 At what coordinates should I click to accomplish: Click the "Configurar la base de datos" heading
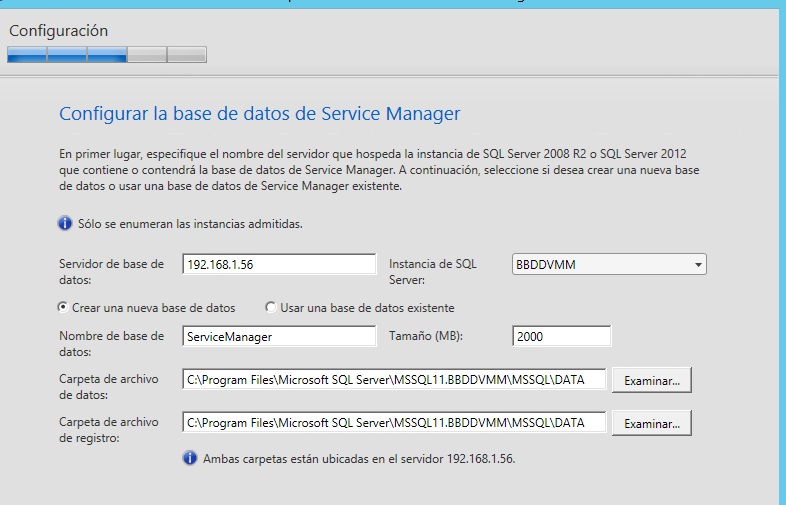(260, 113)
